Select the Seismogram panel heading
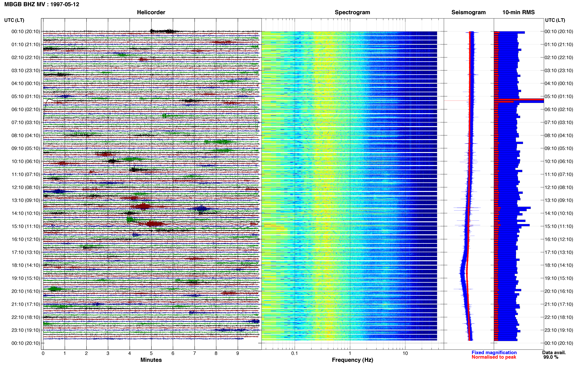 [x=468, y=12]
